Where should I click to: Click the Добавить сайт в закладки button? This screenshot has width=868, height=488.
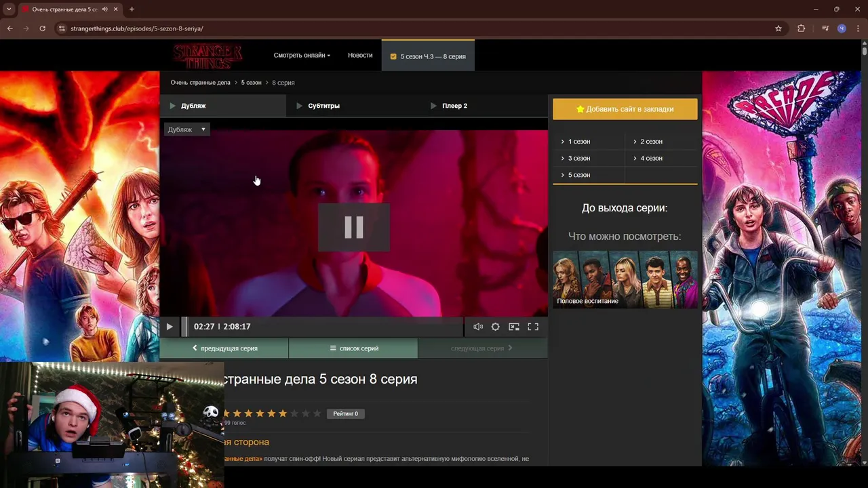[625, 109]
